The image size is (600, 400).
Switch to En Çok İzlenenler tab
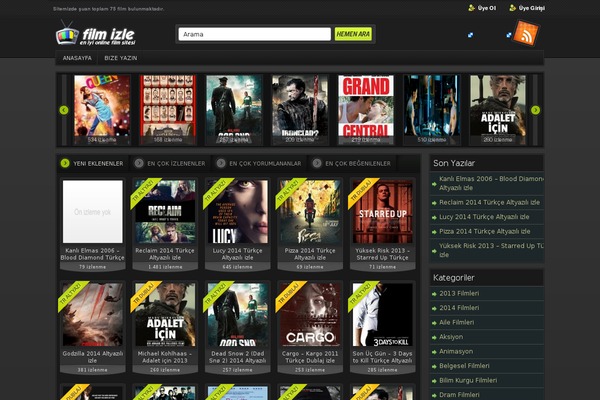pyautogui.click(x=176, y=163)
